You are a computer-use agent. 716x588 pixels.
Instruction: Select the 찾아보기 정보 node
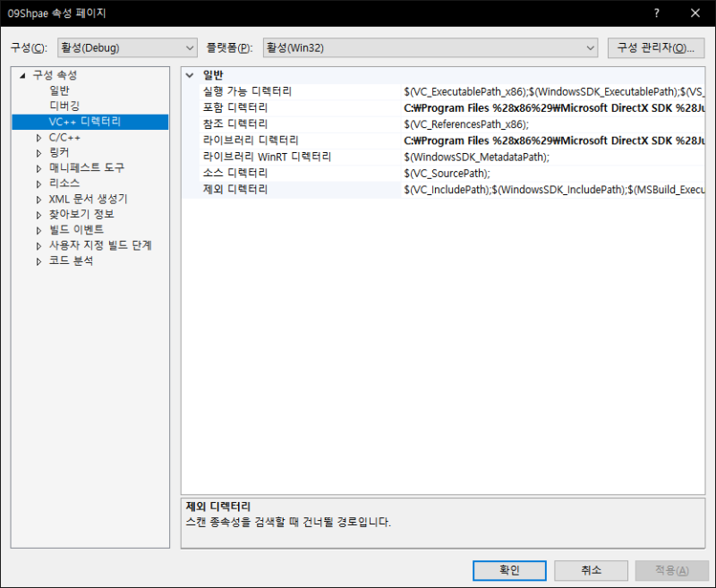pyautogui.click(x=81, y=214)
